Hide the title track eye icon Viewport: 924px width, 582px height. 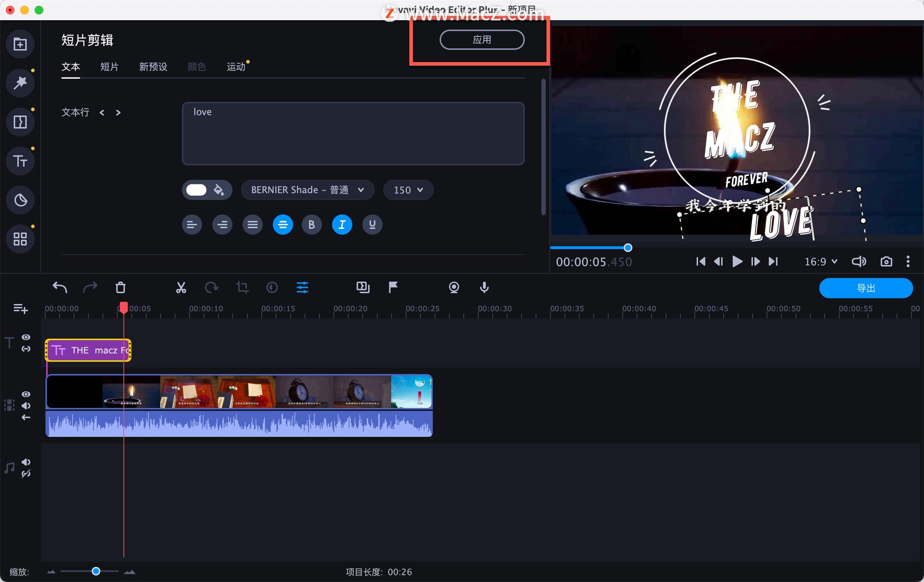pos(26,337)
